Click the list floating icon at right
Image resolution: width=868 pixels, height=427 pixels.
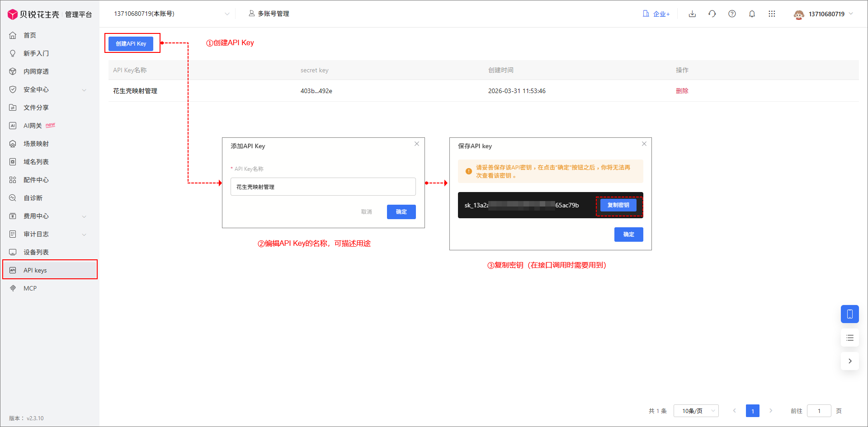(x=849, y=338)
